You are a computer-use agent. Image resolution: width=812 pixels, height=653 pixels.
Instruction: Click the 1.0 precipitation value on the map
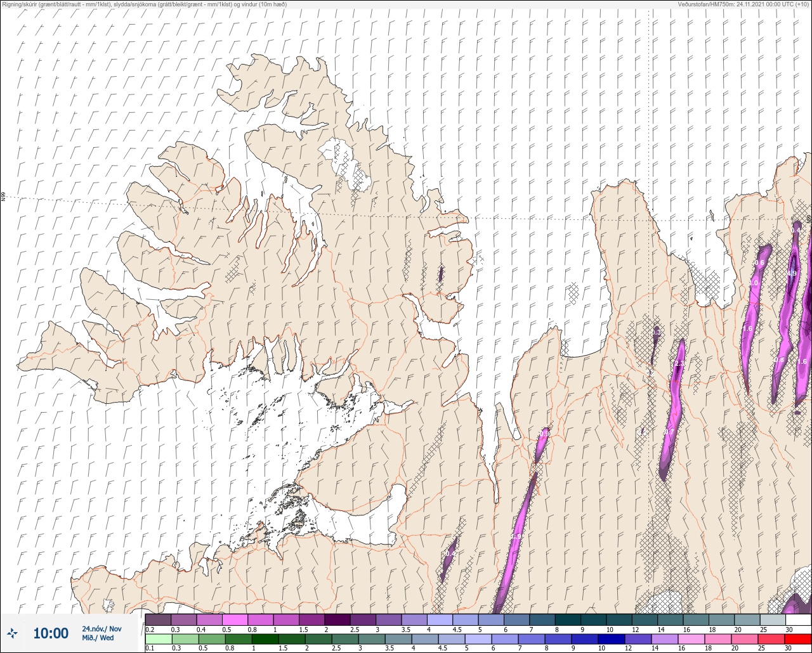(x=754, y=283)
